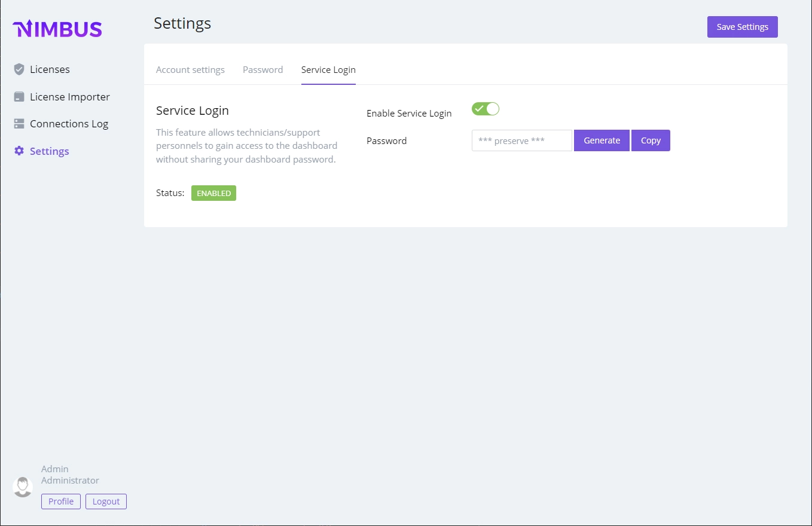Click the Settings gear icon
Image resolution: width=812 pixels, height=526 pixels.
19,151
